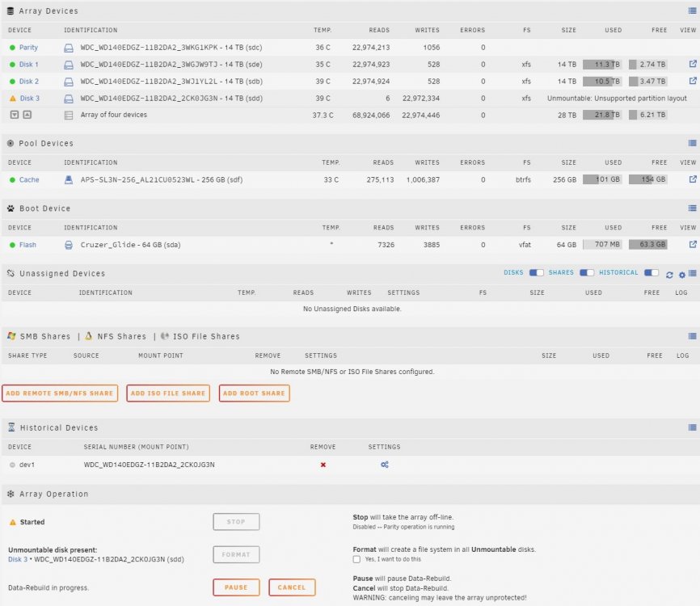Open the Parity device link
This screenshot has width=700, height=606.
[28, 48]
